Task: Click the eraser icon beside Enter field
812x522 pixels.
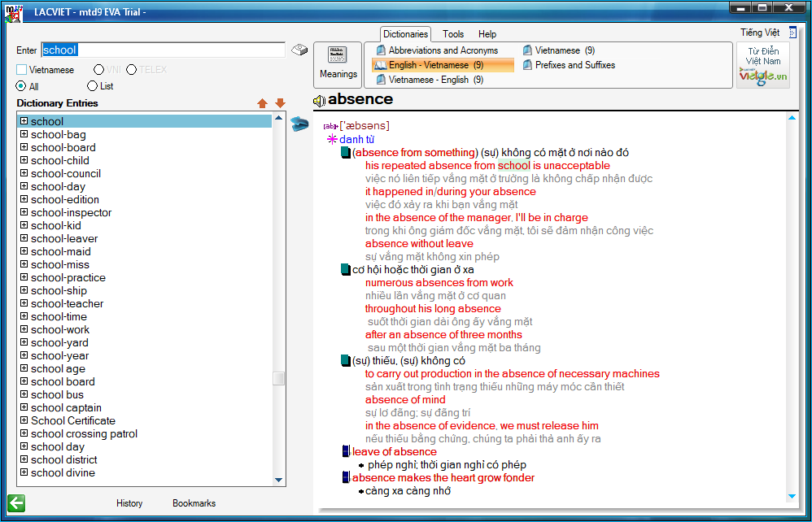Action: tap(299, 50)
